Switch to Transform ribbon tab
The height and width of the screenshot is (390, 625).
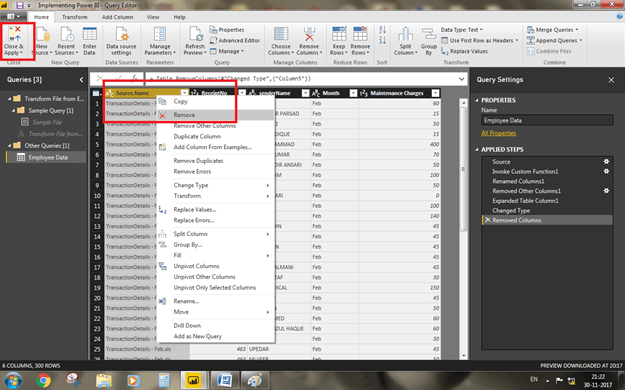pyautogui.click(x=75, y=17)
